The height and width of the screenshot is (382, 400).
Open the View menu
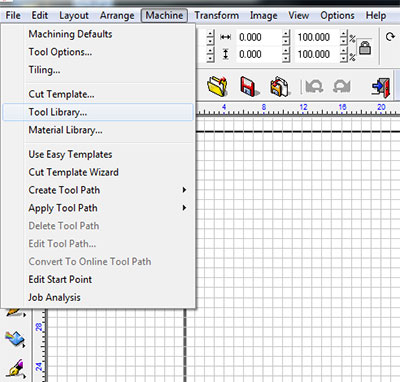[x=298, y=15]
